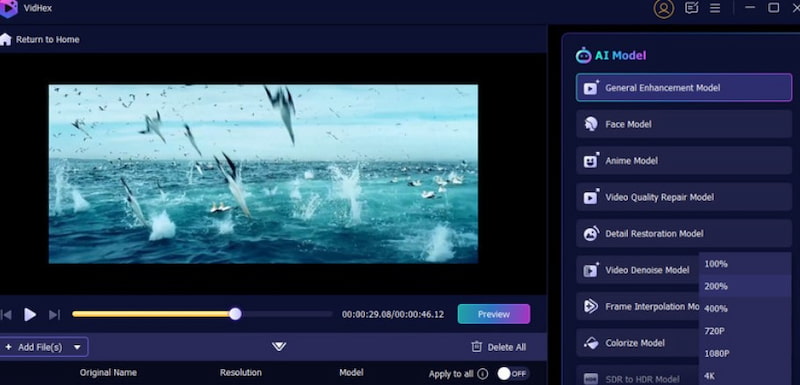Click the VidHex app logo
Viewport: 800px width, 385px height.
[x=9, y=9]
